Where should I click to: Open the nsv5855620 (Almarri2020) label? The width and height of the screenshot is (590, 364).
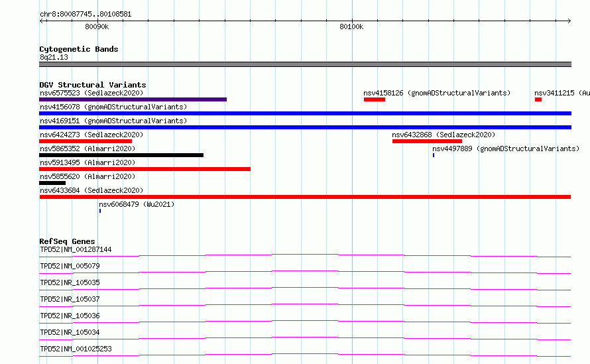88,176
